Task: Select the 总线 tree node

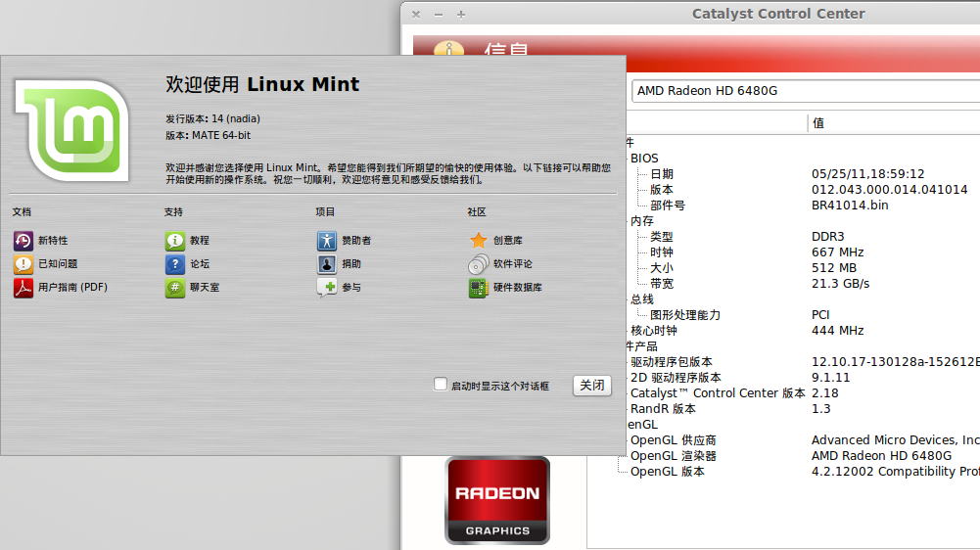Action: tap(642, 299)
